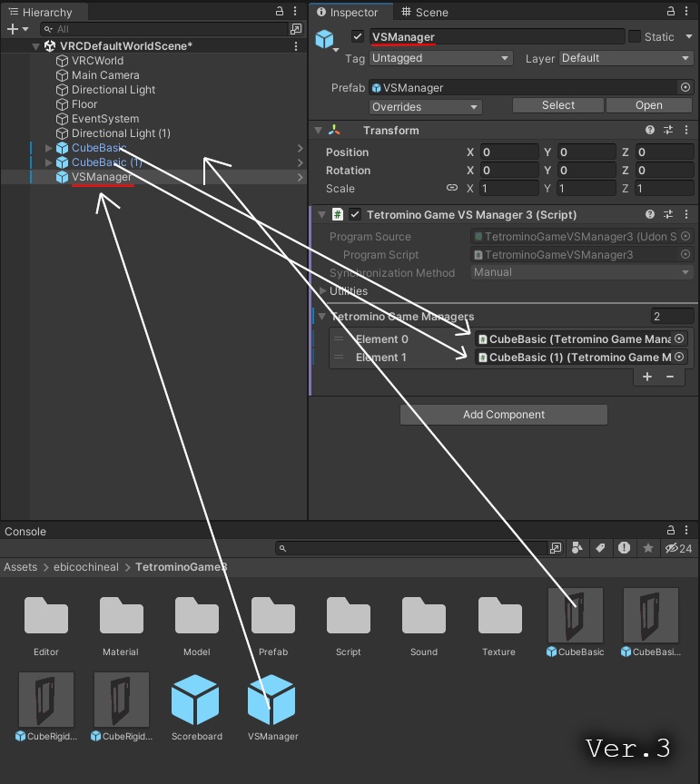Open script component context menu

click(686, 214)
